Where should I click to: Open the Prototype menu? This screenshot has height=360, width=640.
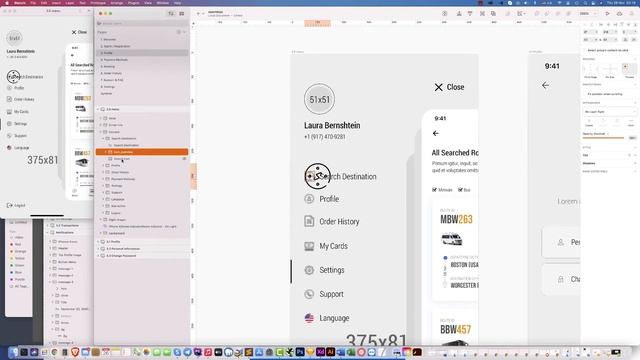coord(98,3)
